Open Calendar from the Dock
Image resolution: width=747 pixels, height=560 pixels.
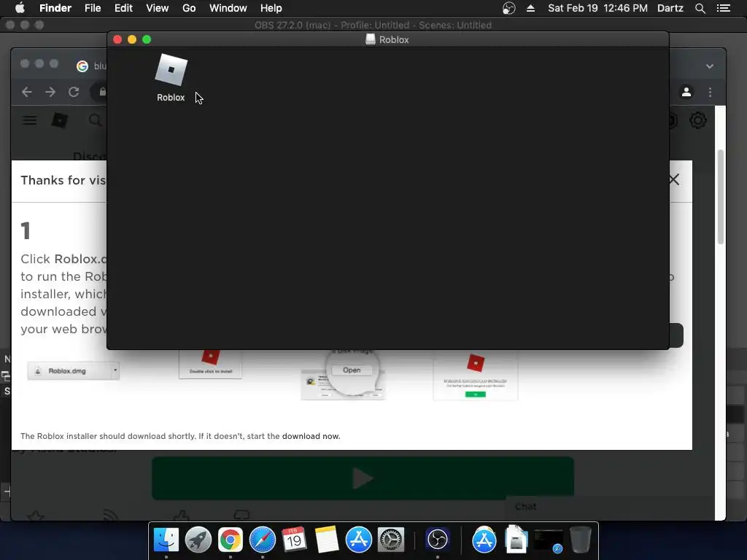294,540
